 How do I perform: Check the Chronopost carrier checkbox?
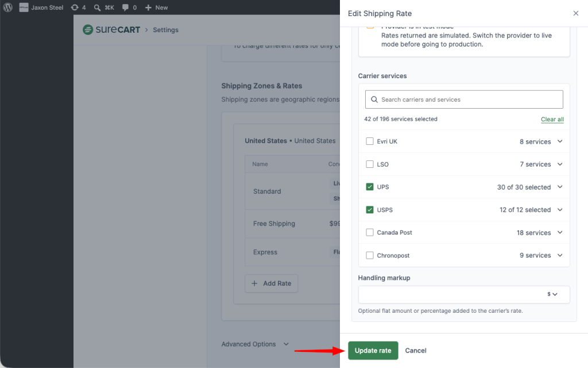[370, 255]
